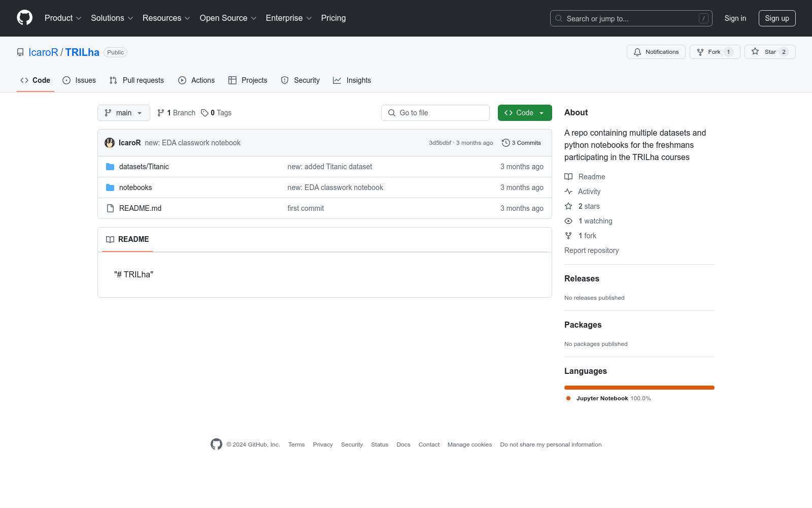Click the branch icon beside 1 Branch

(161, 113)
